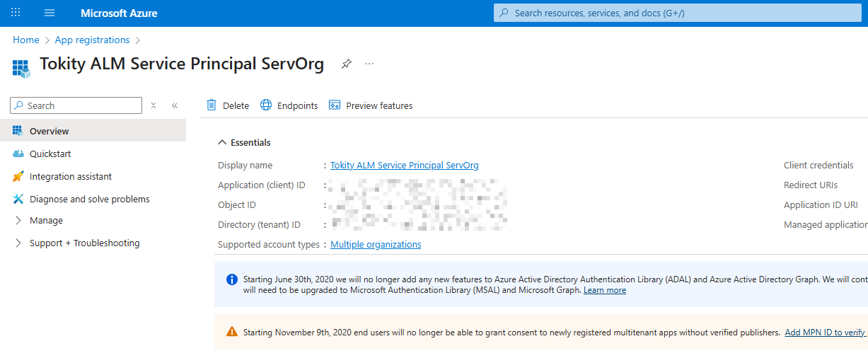Expand Support + Troubleshooting group
The width and height of the screenshot is (868, 358).
click(x=18, y=243)
